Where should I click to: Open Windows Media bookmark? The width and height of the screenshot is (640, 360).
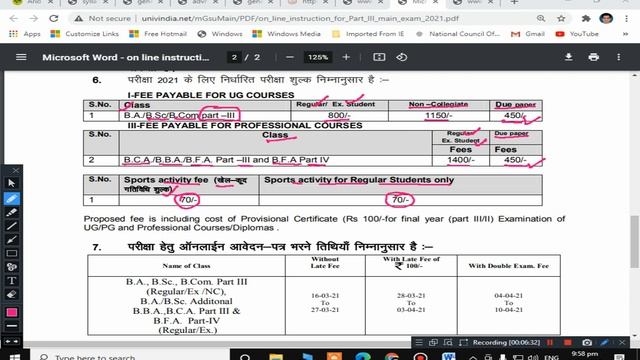click(287, 34)
